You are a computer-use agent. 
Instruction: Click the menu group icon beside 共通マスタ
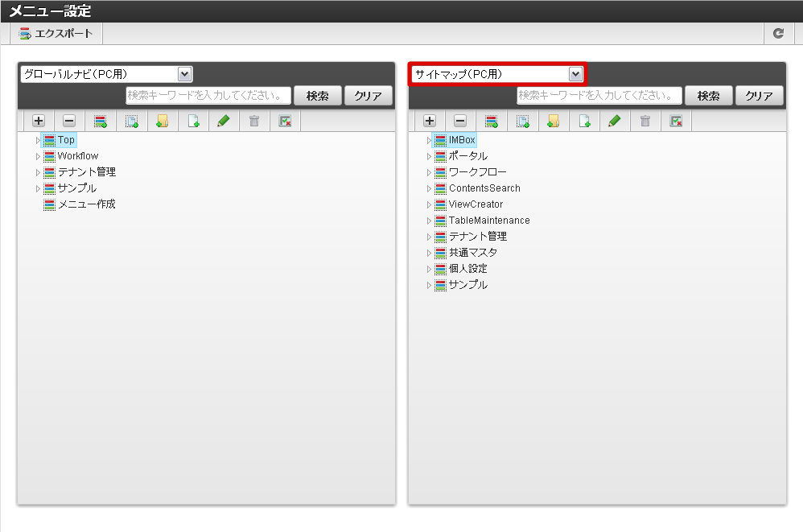pos(440,253)
